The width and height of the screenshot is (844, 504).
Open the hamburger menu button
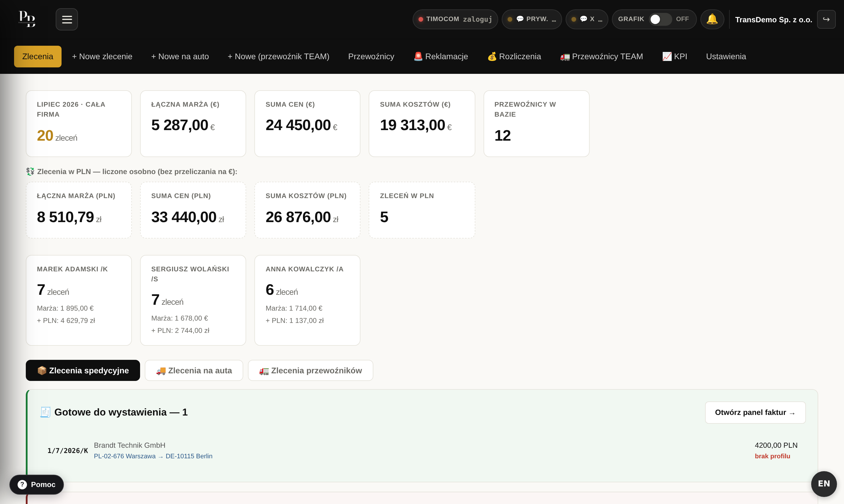click(x=67, y=19)
